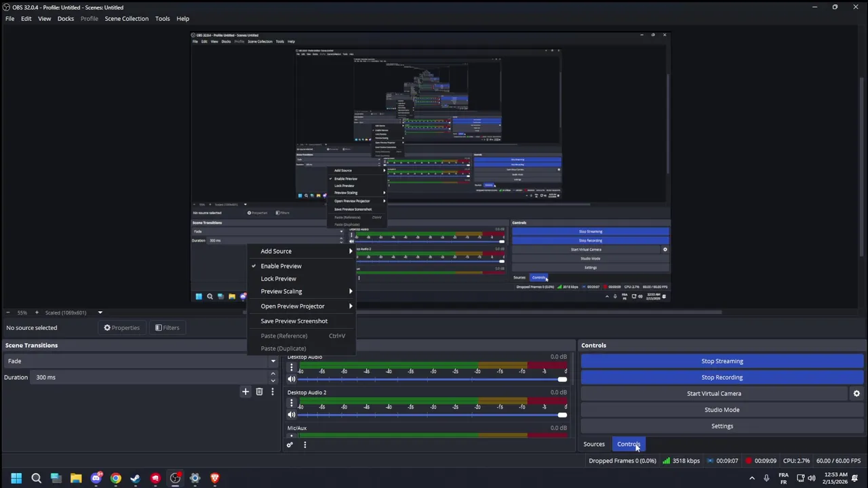This screenshot has height=488, width=868.
Task: Open the Docks menu
Action: coord(66,19)
